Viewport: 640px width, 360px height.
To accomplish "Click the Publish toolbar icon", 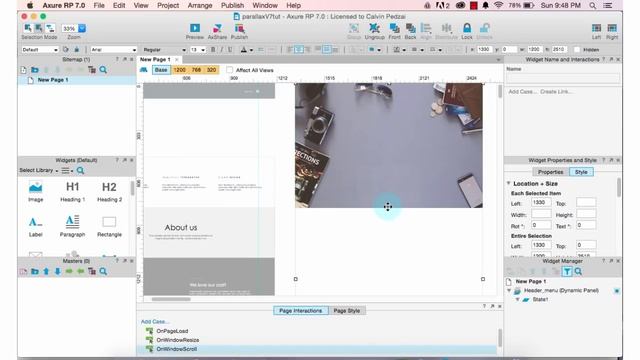I will pos(239,28).
